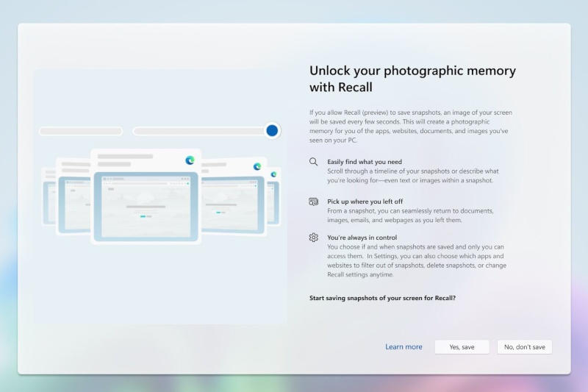Viewport: 588px width, 392px height.
Task: Open the Learn more link
Action: point(404,347)
